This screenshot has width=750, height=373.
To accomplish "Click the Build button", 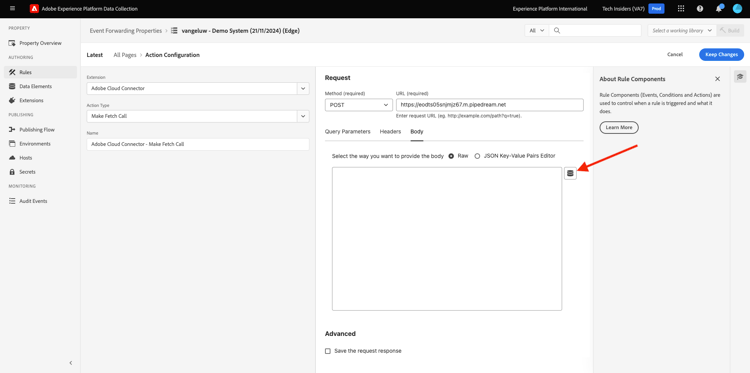I will (730, 30).
